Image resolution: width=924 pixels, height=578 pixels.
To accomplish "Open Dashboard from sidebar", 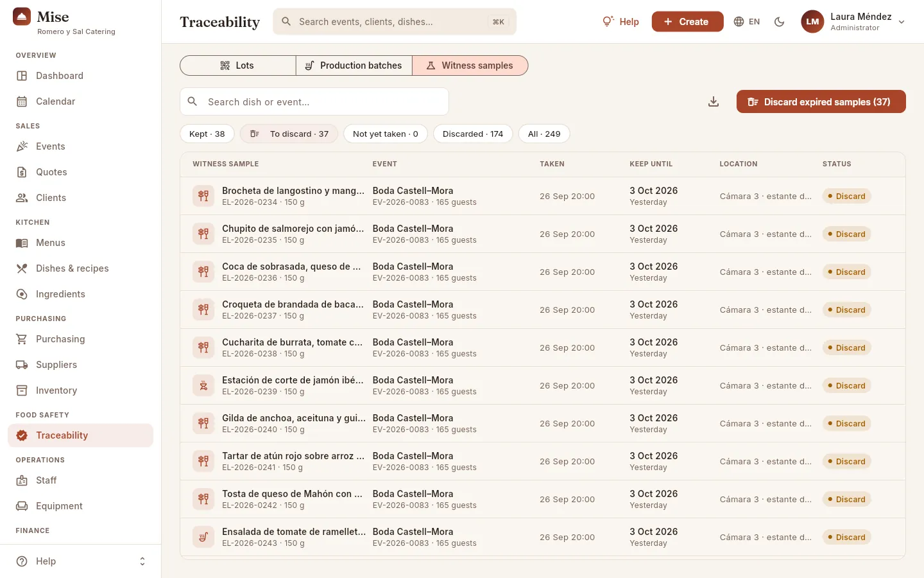I will [80, 76].
